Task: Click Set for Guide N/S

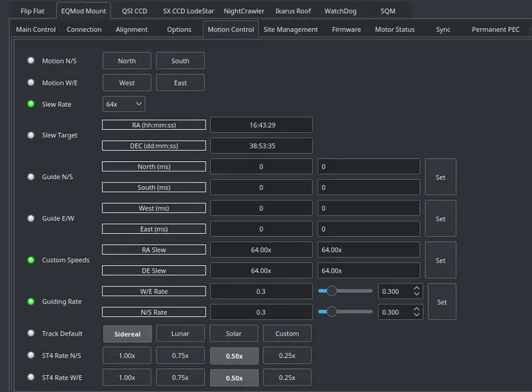Action: (x=441, y=177)
